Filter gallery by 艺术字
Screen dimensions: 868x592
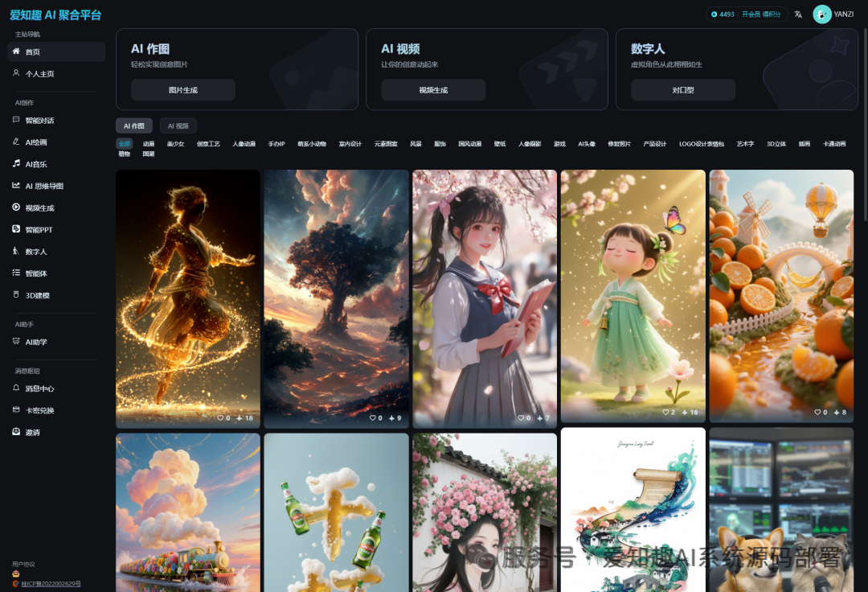[x=745, y=144]
